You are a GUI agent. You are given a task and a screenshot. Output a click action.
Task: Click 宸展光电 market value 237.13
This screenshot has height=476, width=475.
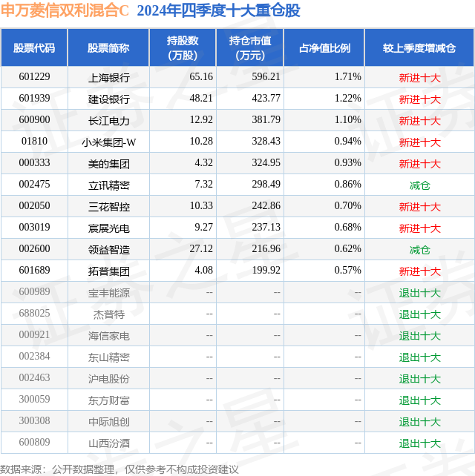point(266,227)
